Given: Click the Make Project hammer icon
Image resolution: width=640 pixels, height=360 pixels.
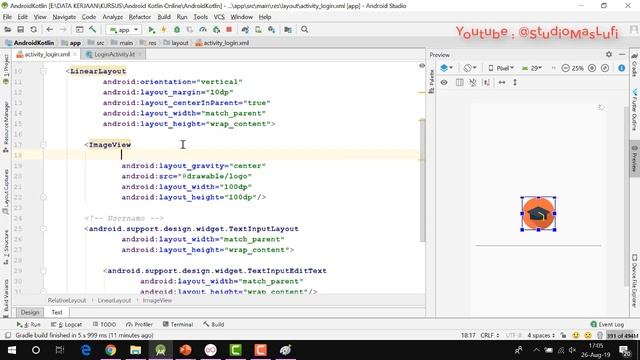Looking at the screenshot, I should (x=93, y=29).
